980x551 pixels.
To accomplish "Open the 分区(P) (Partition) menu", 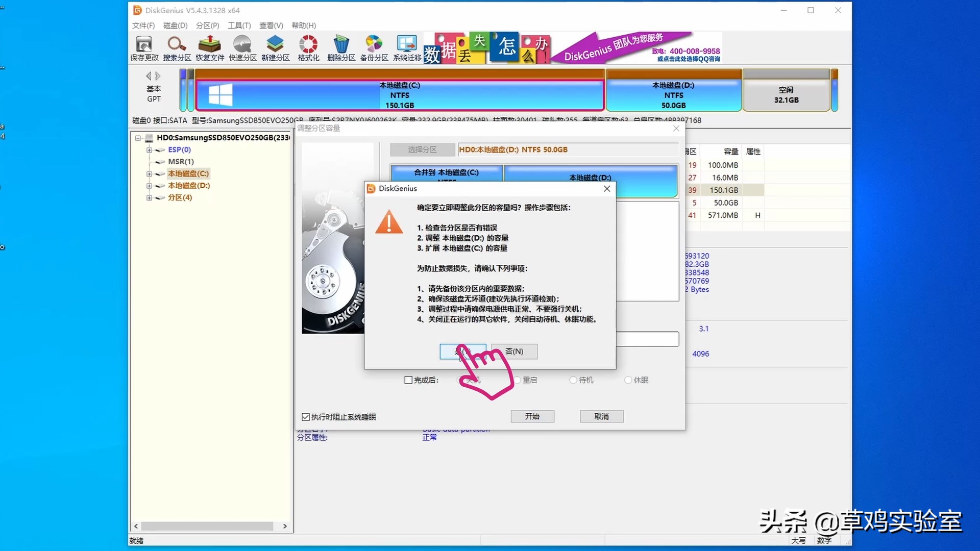I will click(x=207, y=26).
